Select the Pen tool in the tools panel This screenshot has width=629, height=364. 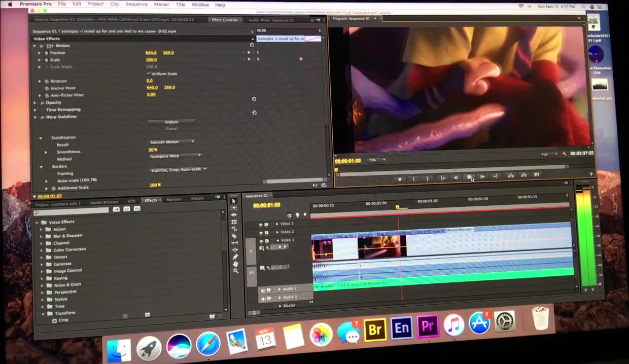(235, 256)
